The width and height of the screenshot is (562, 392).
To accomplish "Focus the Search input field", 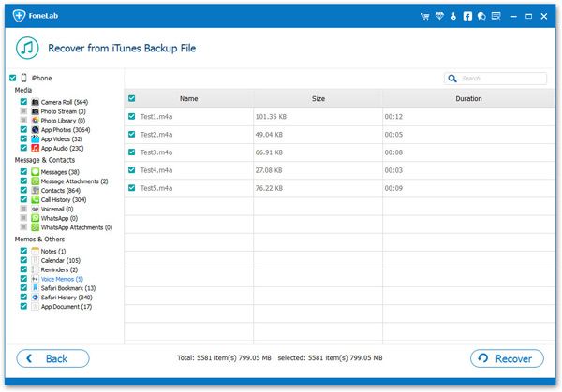I will 495,79.
